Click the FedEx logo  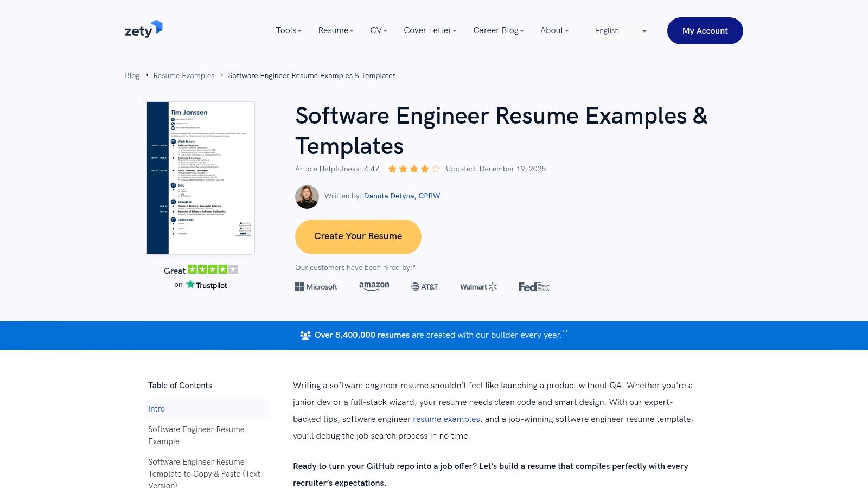tap(534, 286)
